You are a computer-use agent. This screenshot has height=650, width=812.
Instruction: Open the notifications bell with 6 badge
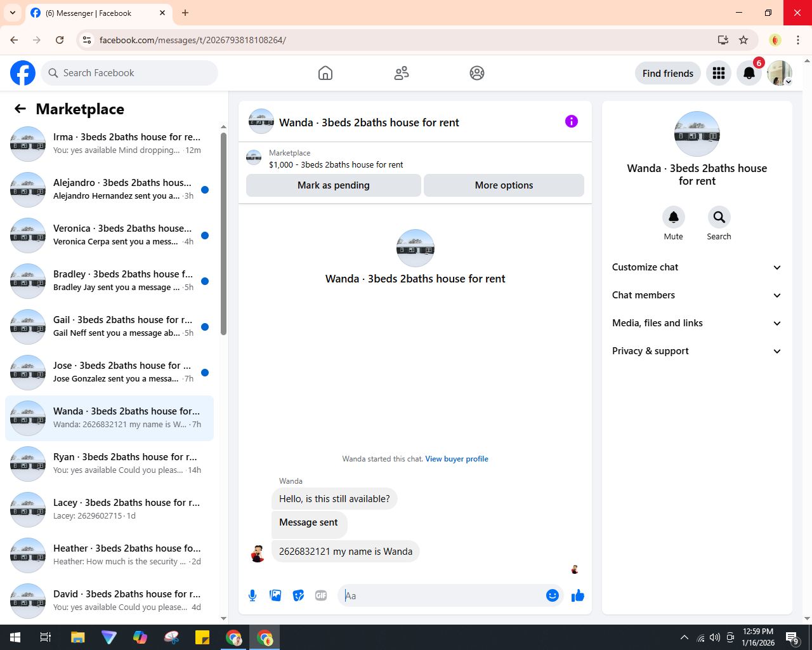749,73
